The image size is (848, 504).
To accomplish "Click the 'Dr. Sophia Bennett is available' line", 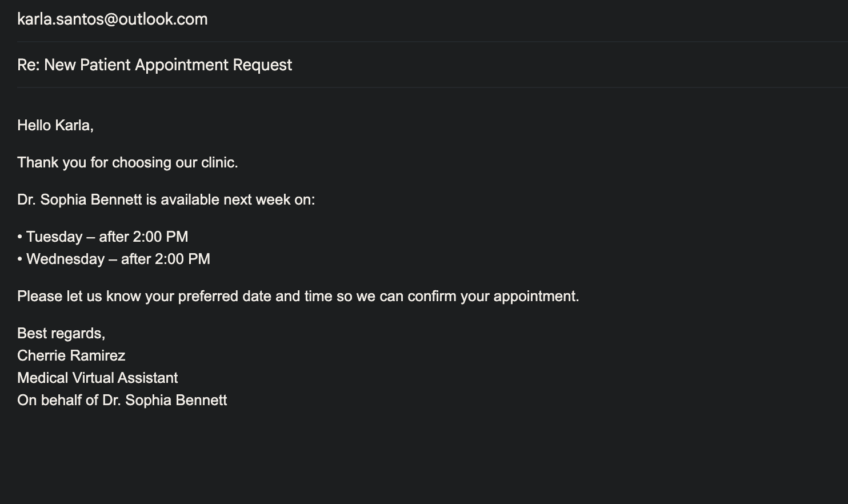I will tap(166, 199).
